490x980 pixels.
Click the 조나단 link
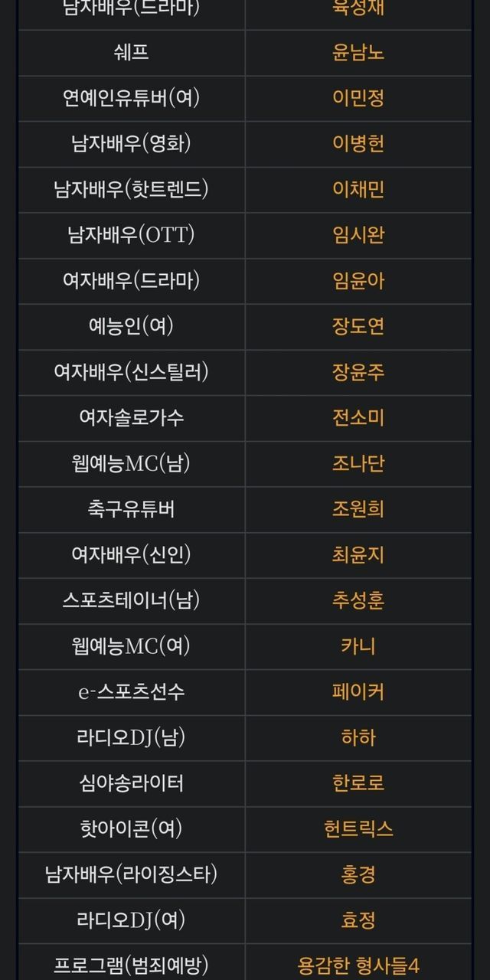358,463
